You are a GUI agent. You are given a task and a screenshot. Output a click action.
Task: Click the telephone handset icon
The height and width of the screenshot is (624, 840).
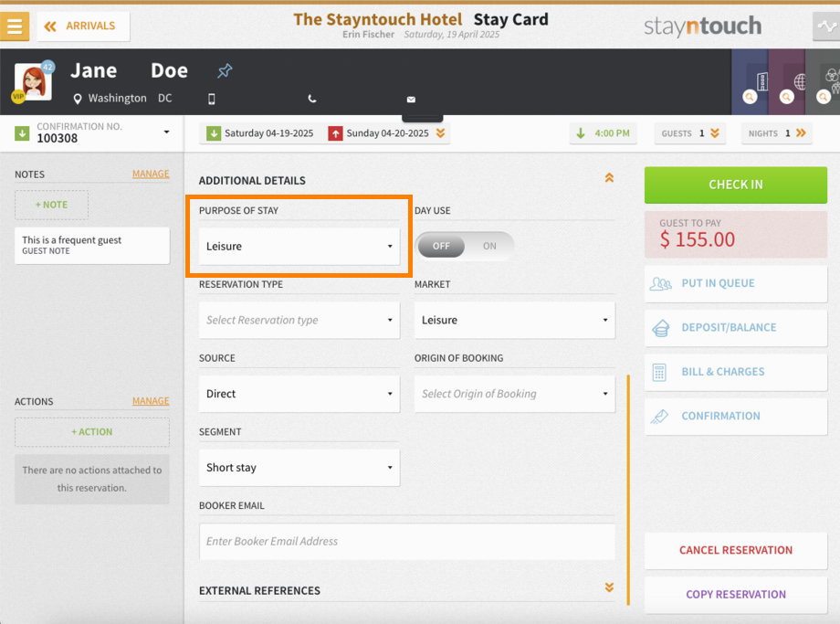tap(312, 99)
